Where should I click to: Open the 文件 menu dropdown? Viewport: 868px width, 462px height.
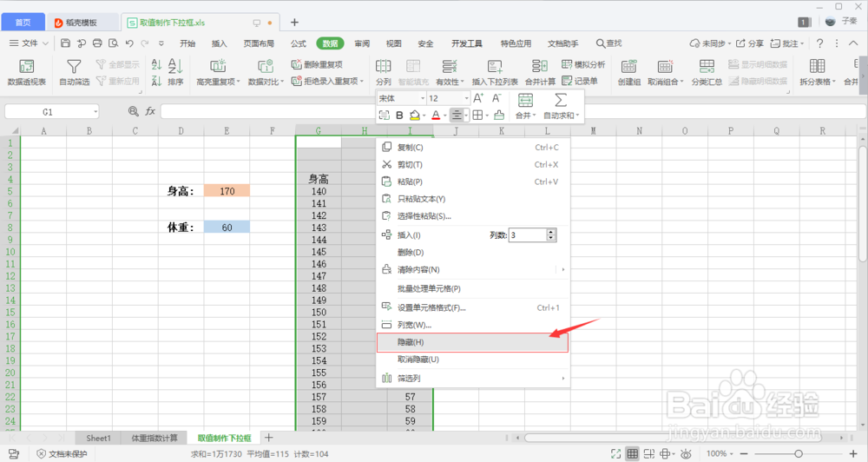click(x=29, y=43)
